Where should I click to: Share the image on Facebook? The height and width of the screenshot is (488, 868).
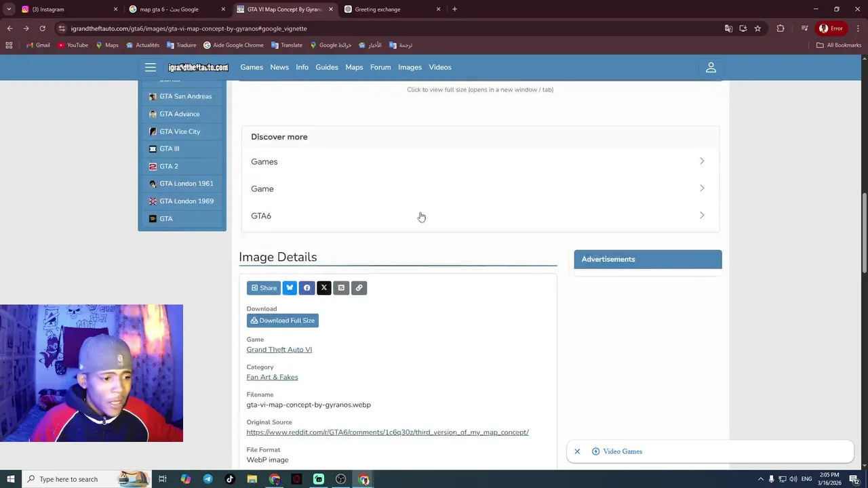307,288
